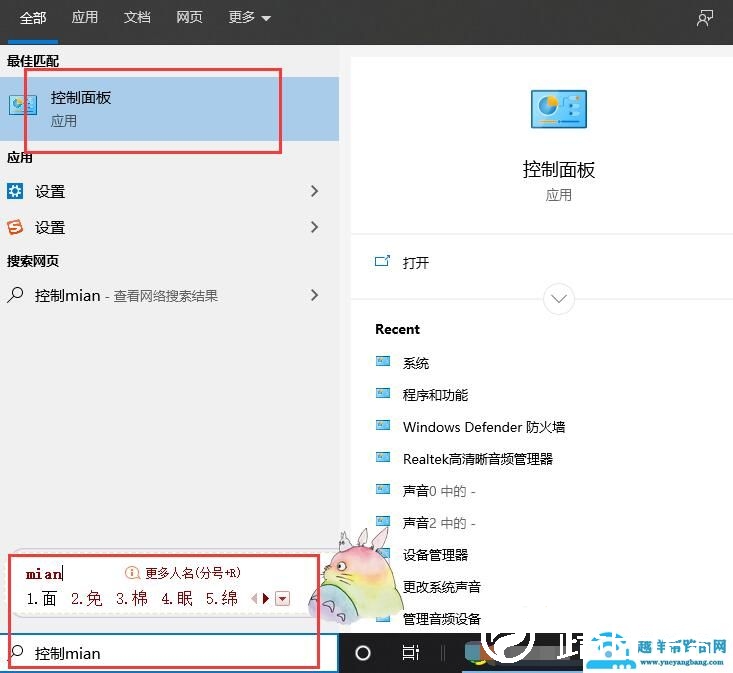
Task: Select 控制mian 查看网络搜索结果 row
Action: click(169, 295)
